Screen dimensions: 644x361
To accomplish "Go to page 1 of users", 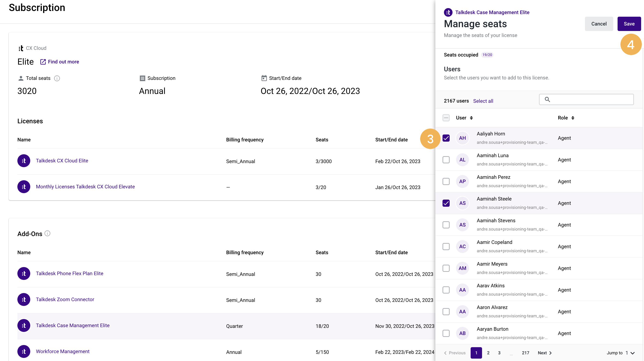I will 476,353.
